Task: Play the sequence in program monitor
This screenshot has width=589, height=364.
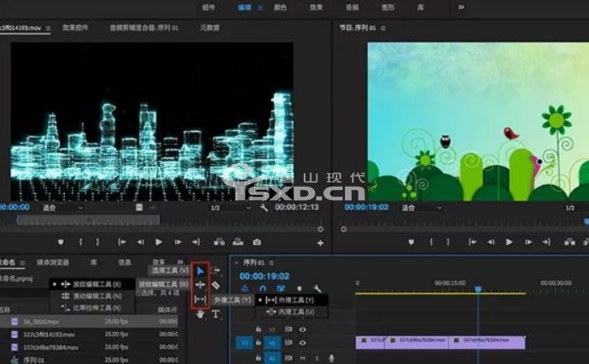Action: click(509, 242)
